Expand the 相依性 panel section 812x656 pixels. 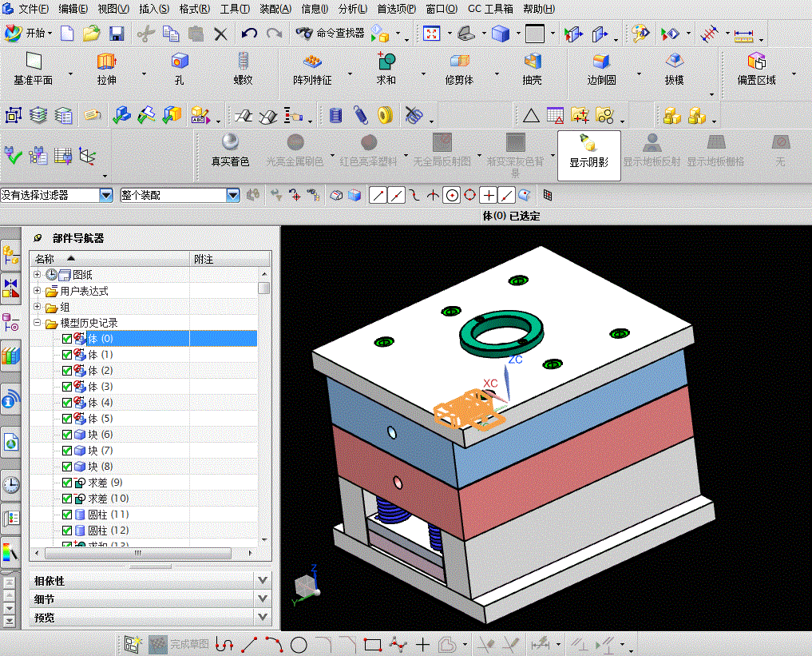[263, 580]
